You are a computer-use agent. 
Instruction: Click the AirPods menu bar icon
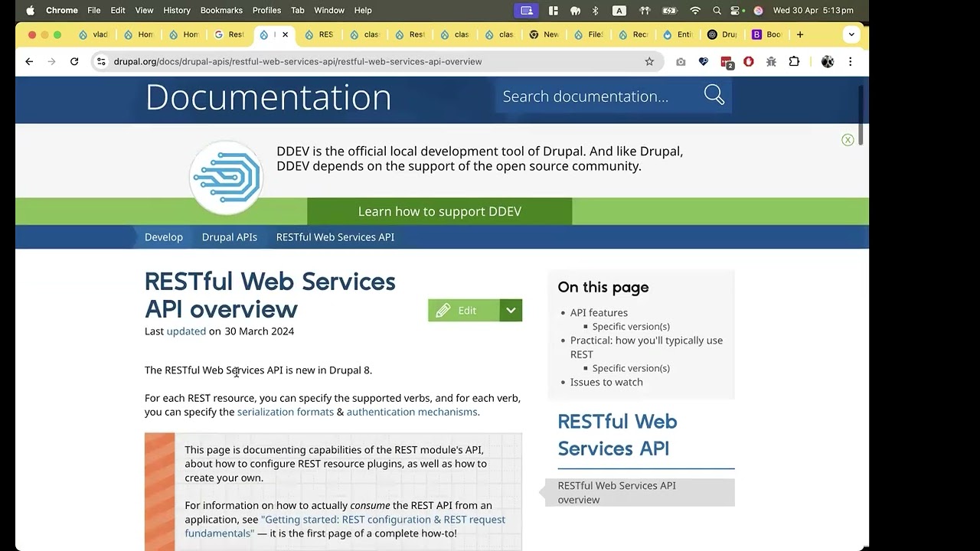pyautogui.click(x=645, y=10)
